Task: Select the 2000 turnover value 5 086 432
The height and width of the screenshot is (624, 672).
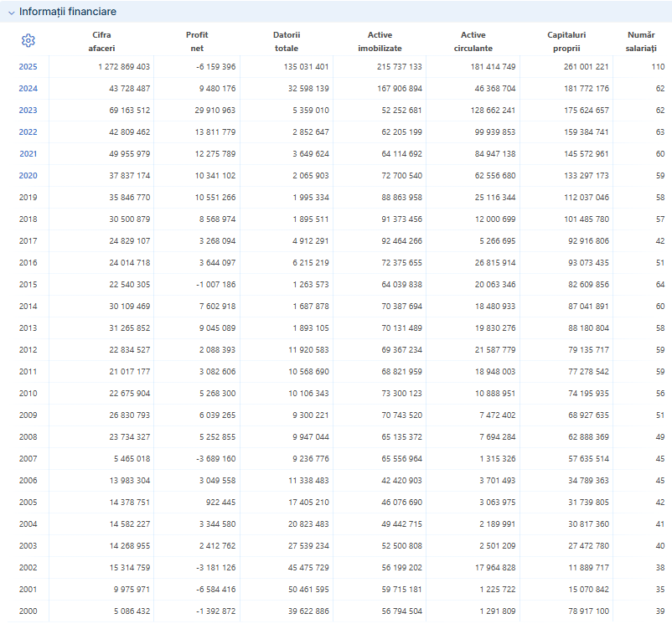Action: (x=132, y=611)
